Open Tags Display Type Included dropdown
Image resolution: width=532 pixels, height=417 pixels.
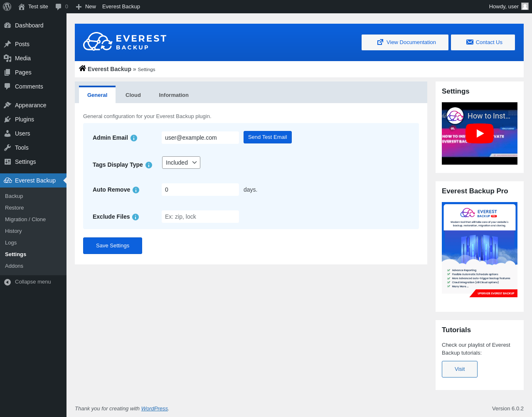click(x=181, y=163)
